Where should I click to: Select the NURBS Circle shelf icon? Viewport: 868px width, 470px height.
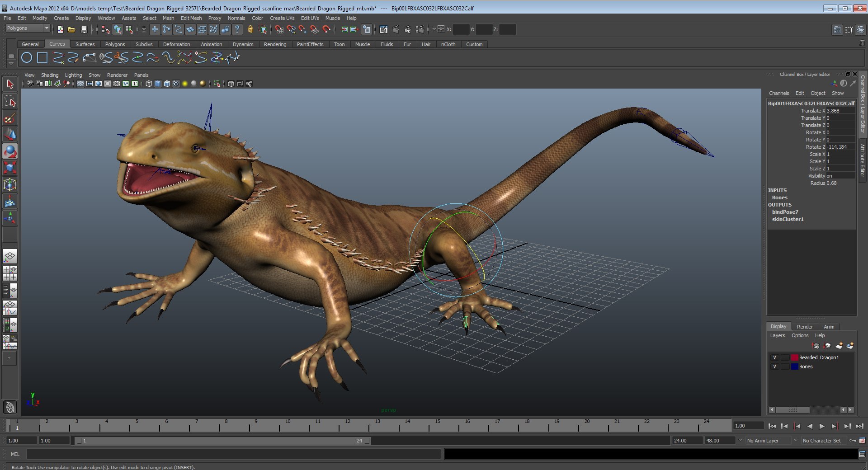tap(27, 58)
